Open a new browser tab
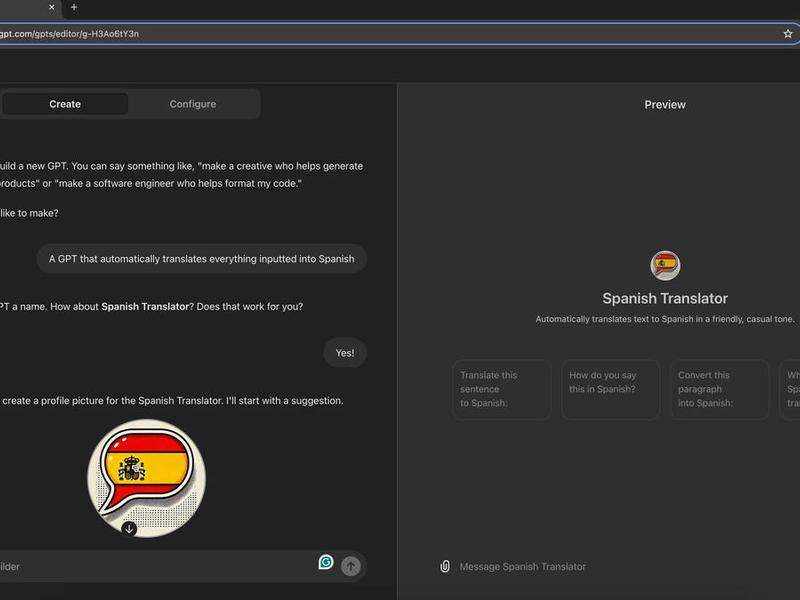 click(x=74, y=7)
